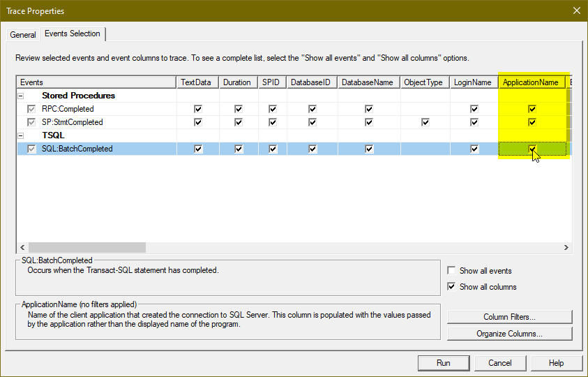Toggle Duration for SQL:BatchCompleted

point(239,149)
